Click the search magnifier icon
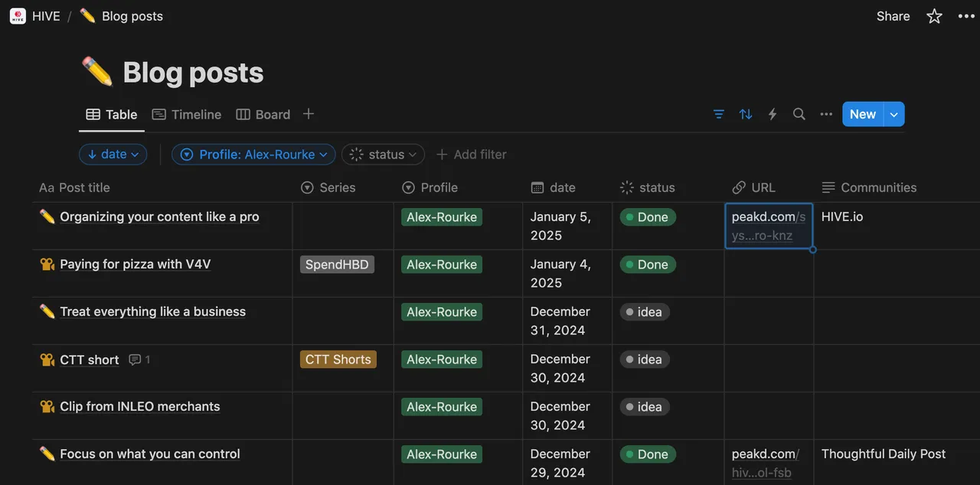 click(x=799, y=114)
